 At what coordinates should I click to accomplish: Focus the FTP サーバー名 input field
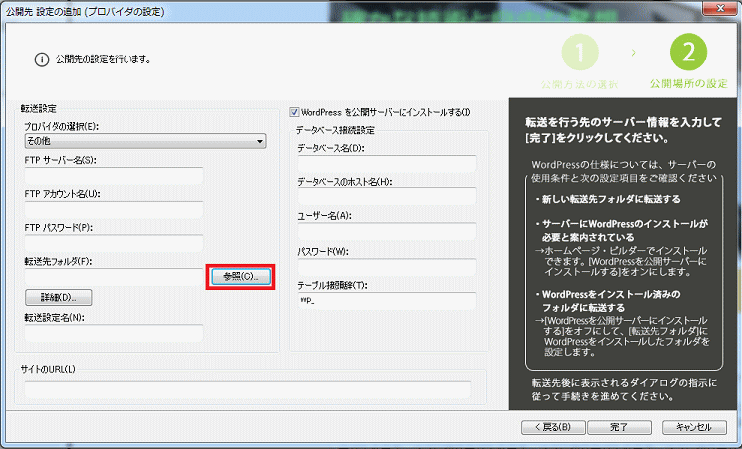[x=113, y=177]
